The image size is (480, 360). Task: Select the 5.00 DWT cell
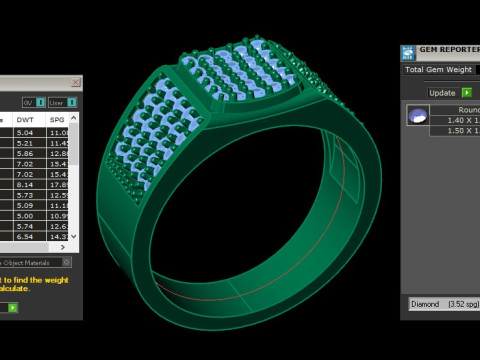30,216
